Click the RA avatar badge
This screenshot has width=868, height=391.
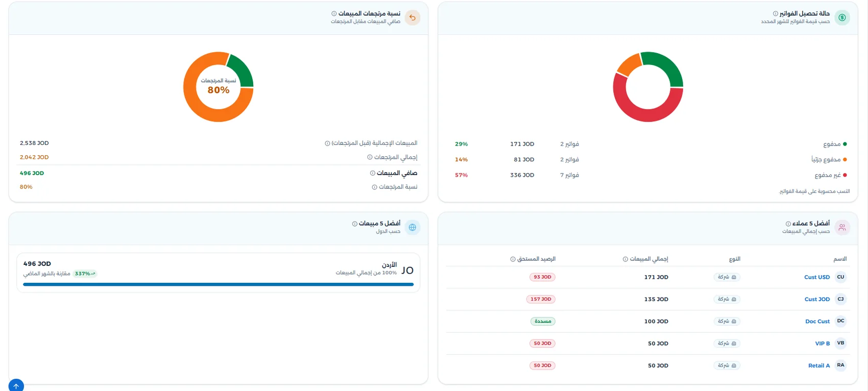(x=840, y=365)
